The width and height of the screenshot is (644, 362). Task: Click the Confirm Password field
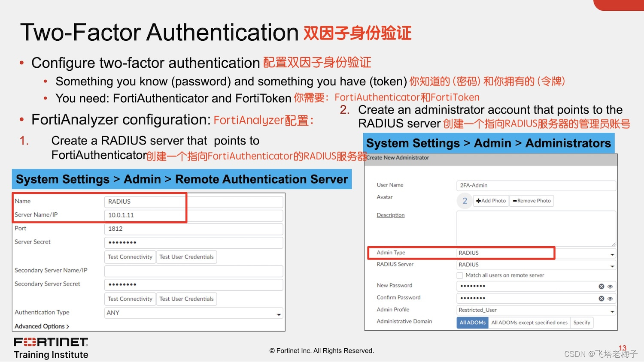pyautogui.click(x=536, y=298)
